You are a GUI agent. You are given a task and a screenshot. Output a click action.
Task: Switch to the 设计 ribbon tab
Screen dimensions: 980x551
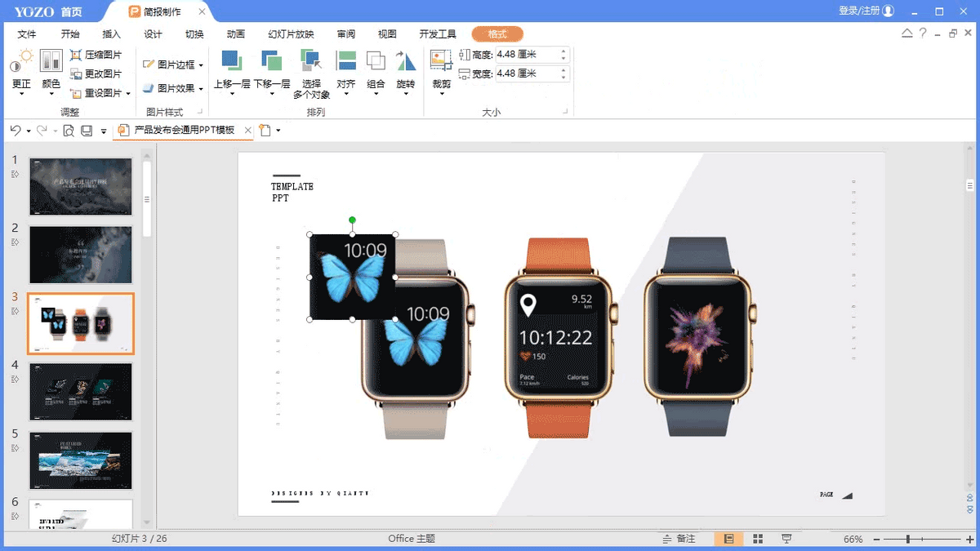pyautogui.click(x=153, y=34)
